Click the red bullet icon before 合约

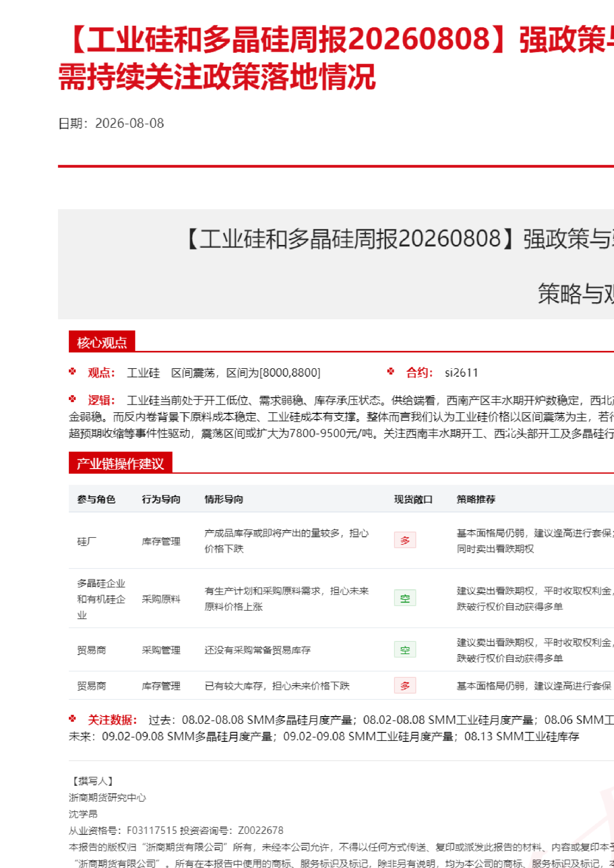[x=391, y=371]
